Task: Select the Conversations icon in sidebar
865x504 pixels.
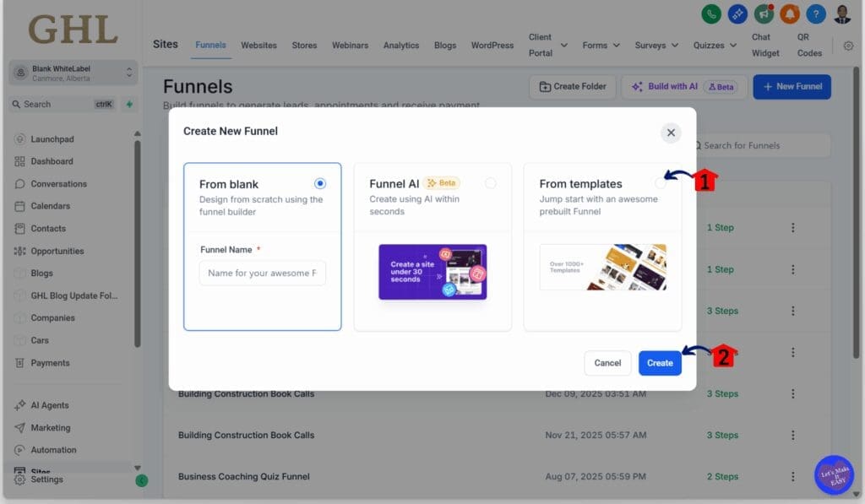Action: [20, 183]
